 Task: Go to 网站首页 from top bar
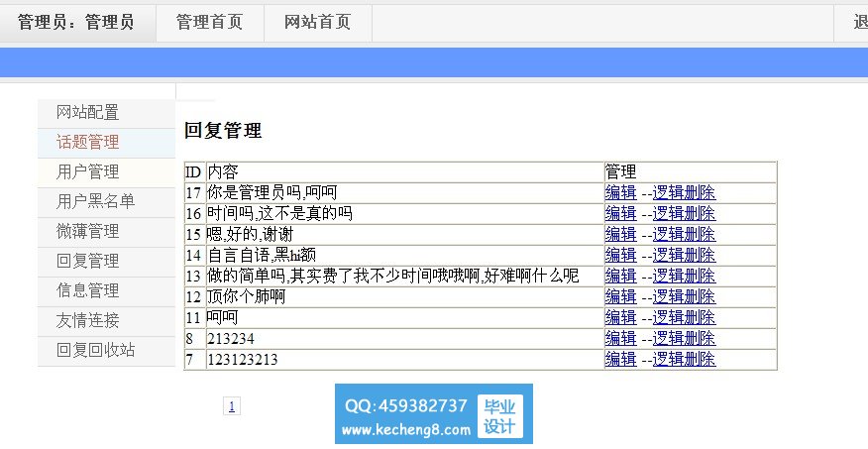317,22
